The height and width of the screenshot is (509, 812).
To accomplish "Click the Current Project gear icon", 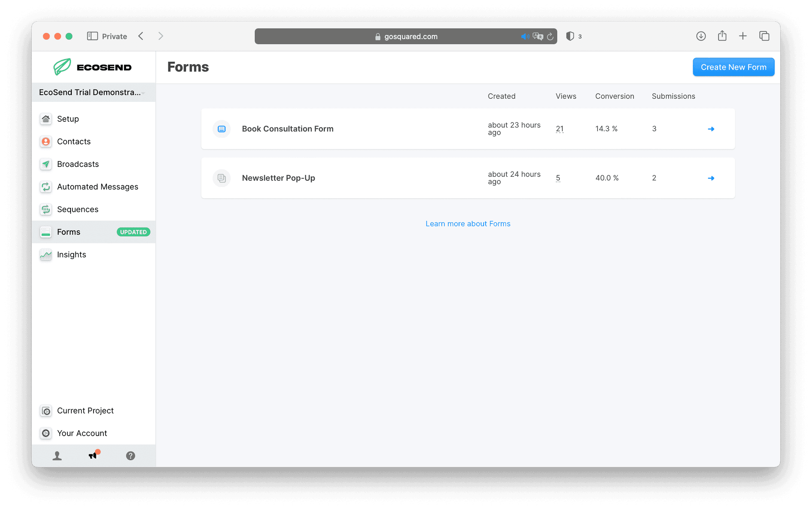I will pos(46,411).
